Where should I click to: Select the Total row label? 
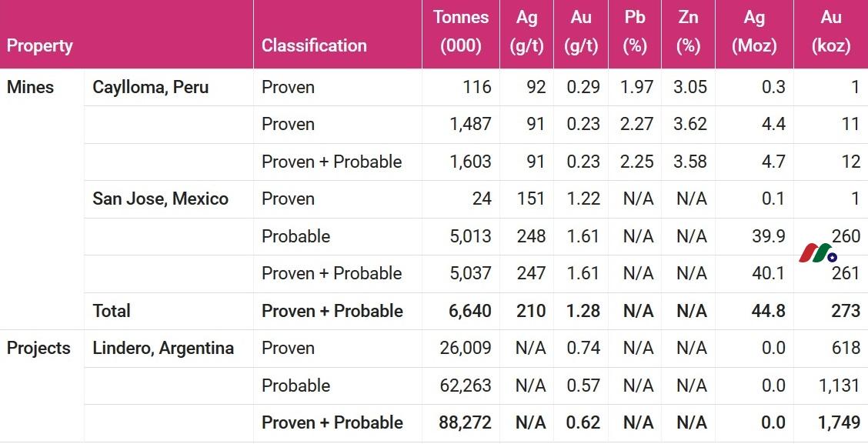click(112, 311)
